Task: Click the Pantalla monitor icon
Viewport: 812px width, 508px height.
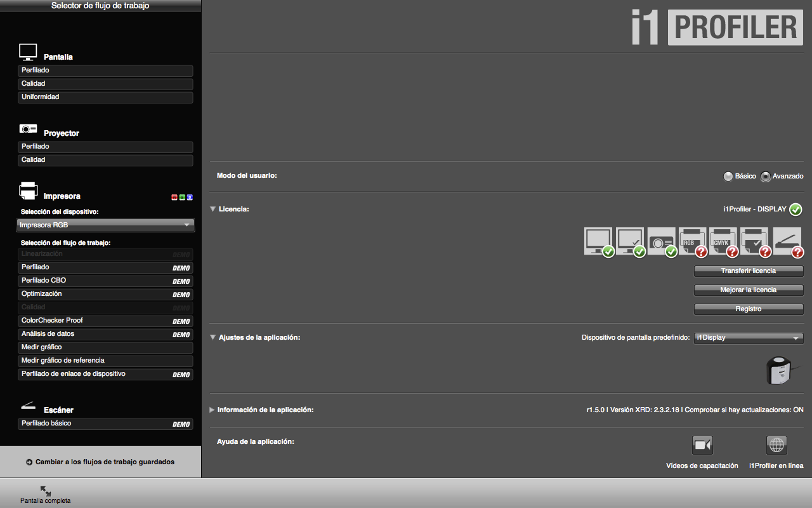Action: 28,53
